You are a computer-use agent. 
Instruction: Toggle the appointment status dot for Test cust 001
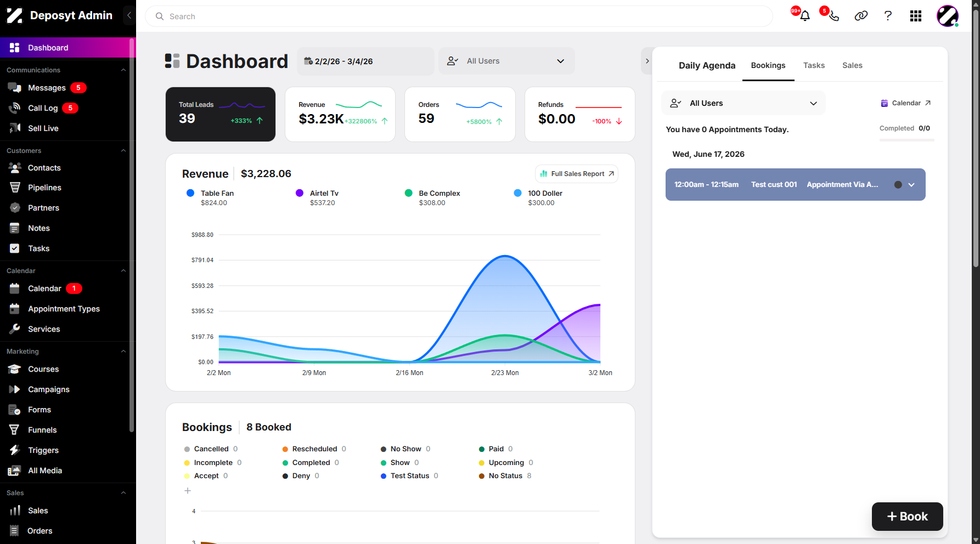898,185
